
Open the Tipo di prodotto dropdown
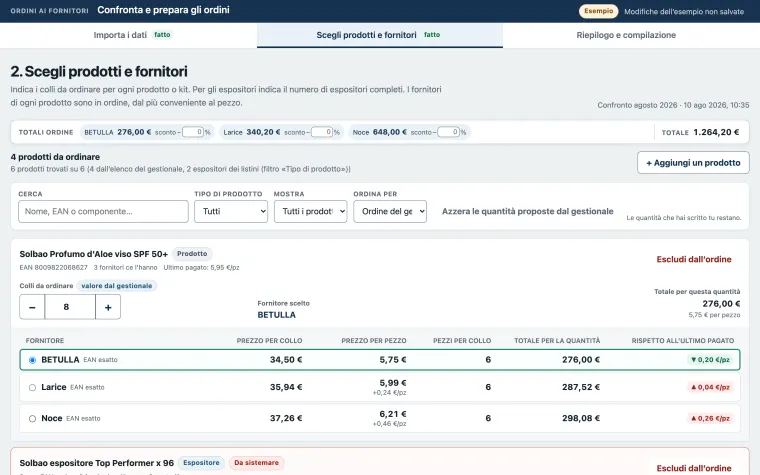pos(231,211)
